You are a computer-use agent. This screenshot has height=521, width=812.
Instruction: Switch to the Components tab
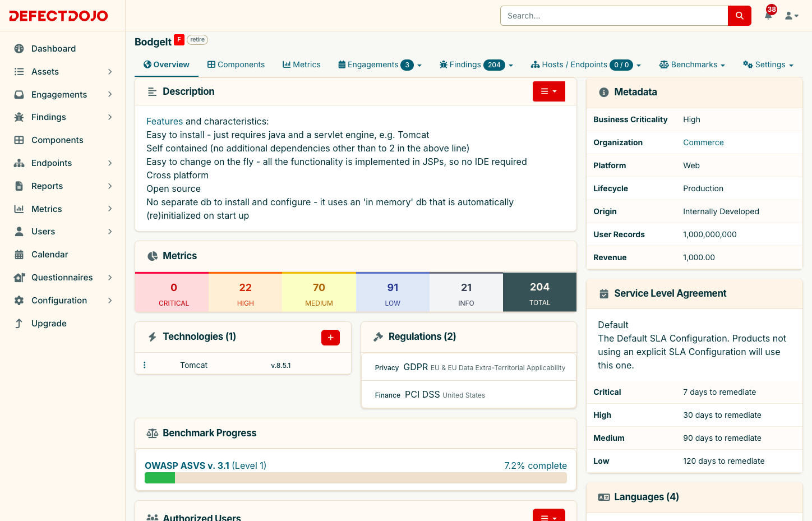click(236, 64)
